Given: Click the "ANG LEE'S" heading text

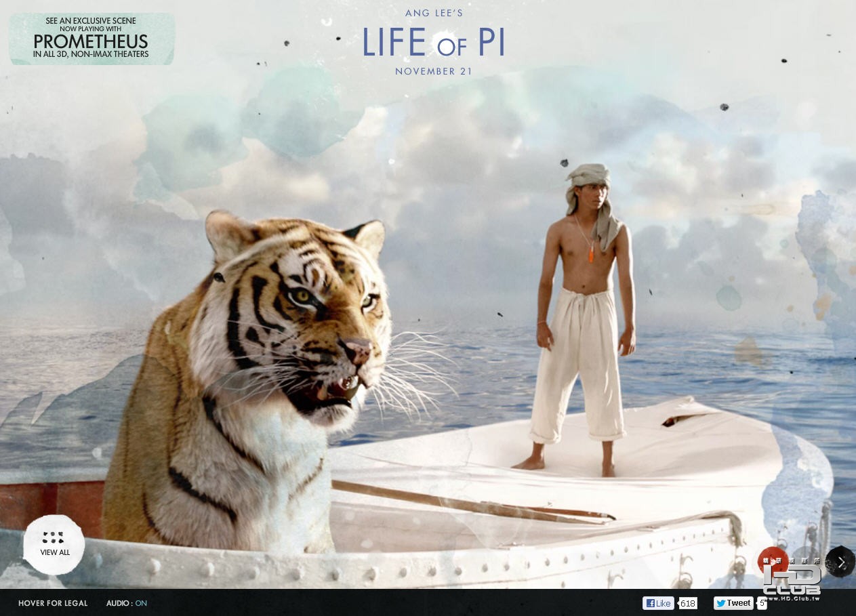Looking at the screenshot, I should pyautogui.click(x=434, y=13).
